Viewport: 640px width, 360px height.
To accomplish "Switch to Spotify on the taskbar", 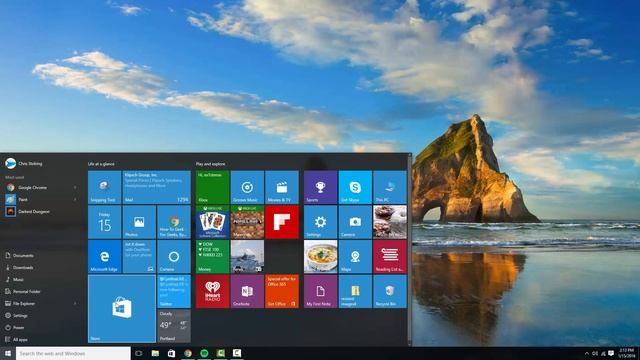I will click(x=204, y=353).
